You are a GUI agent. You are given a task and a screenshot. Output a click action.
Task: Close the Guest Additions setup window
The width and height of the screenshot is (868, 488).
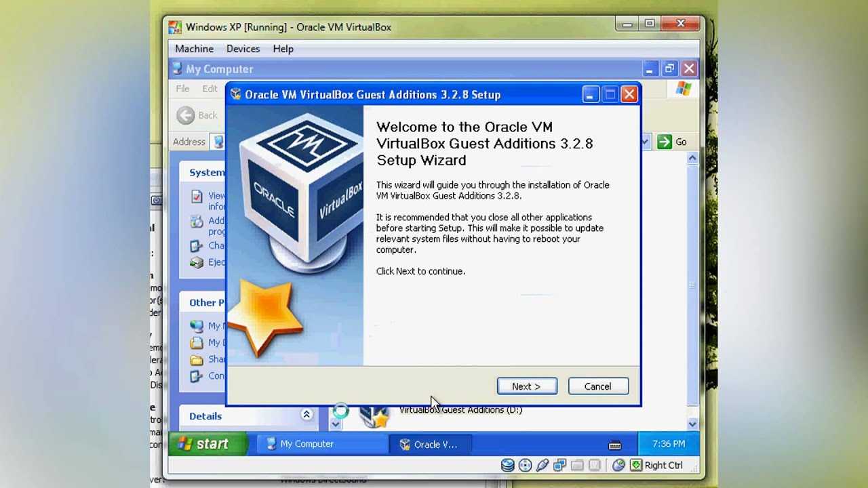(629, 95)
